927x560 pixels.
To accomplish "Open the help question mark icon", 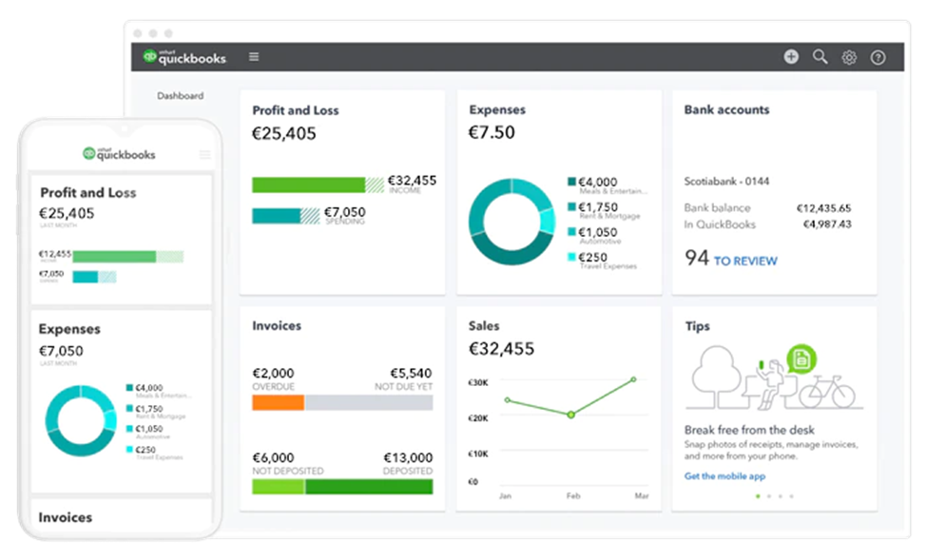I will coord(878,57).
